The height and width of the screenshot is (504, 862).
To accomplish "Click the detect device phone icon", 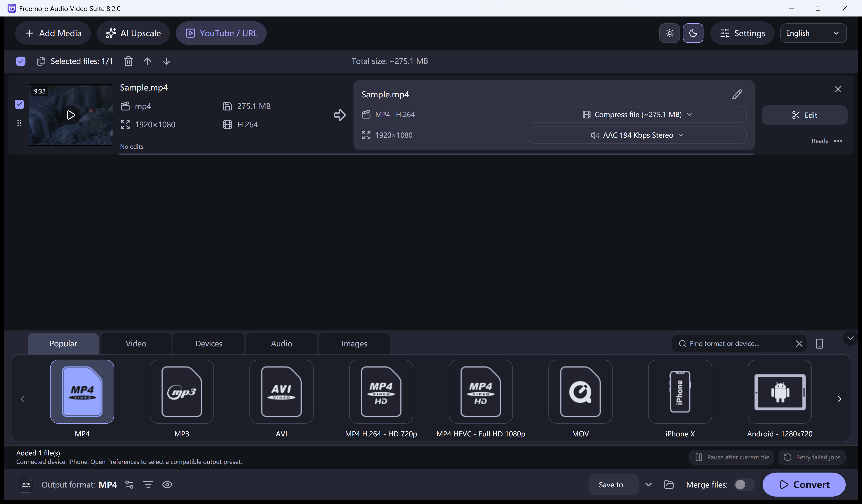I will tap(819, 344).
